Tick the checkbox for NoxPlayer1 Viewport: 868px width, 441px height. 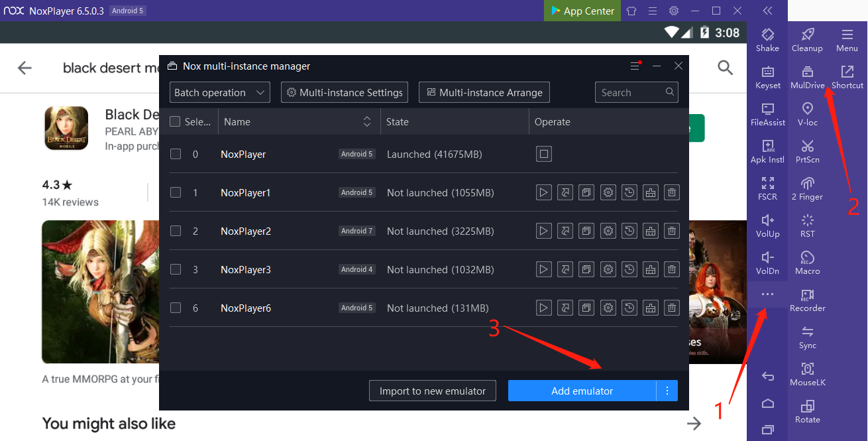click(x=176, y=193)
